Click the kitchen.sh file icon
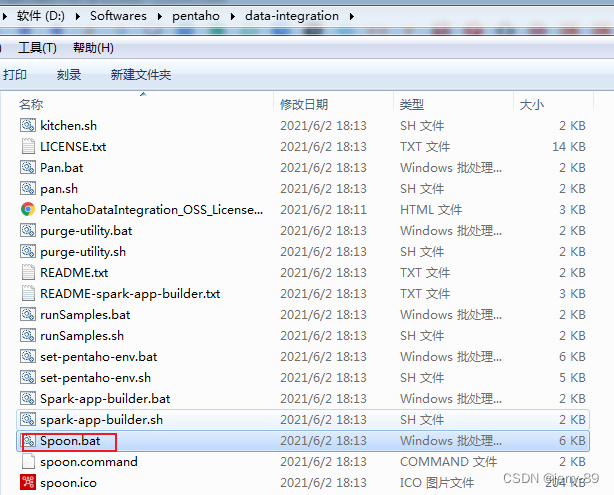The height and width of the screenshot is (495, 614). pyautogui.click(x=28, y=125)
